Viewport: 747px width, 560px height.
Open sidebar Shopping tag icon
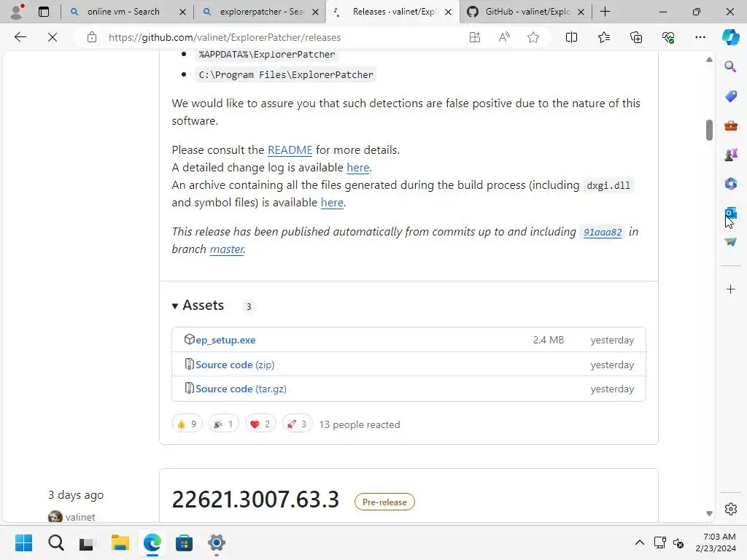pos(730,96)
